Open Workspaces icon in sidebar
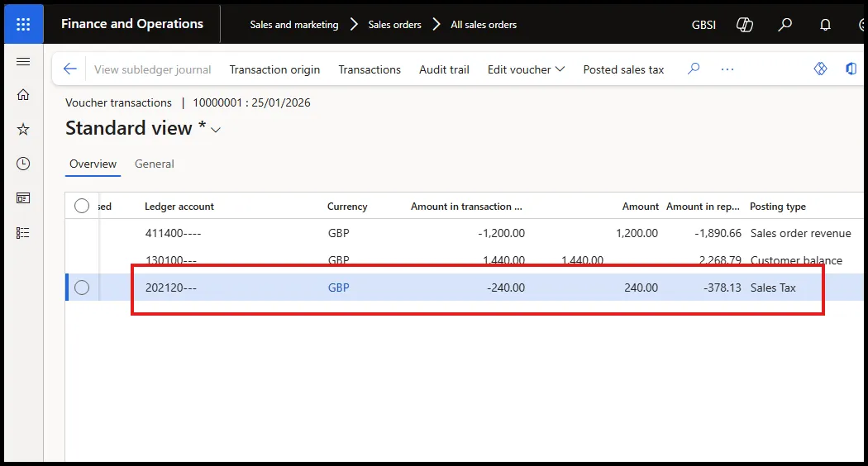 pyautogui.click(x=23, y=198)
